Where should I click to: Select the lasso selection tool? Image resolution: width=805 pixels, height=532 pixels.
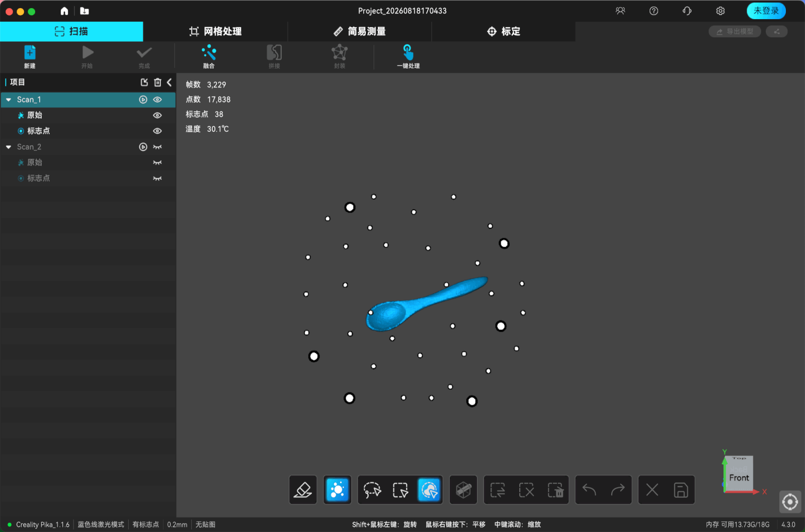pos(372,490)
